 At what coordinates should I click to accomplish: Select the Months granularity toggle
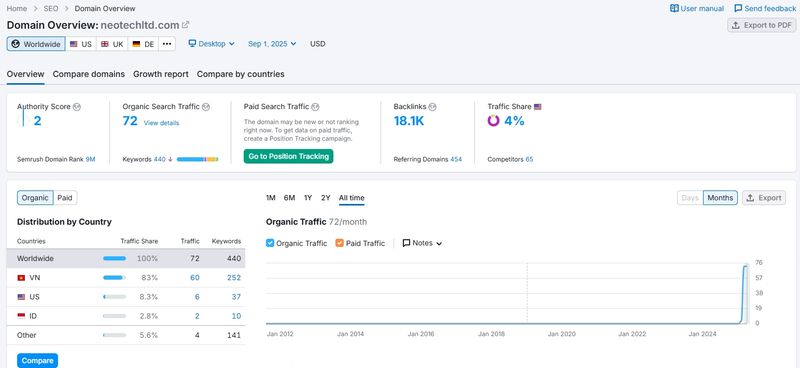click(720, 198)
